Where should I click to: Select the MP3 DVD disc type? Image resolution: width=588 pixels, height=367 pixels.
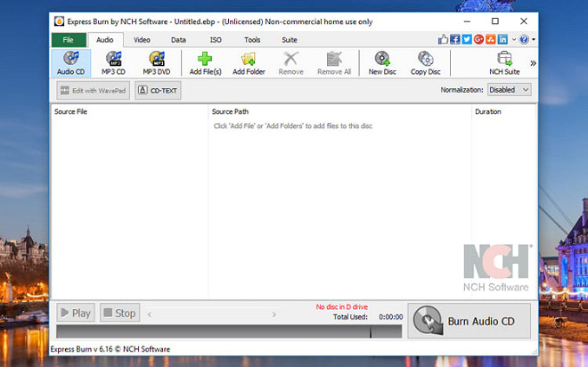(157, 63)
